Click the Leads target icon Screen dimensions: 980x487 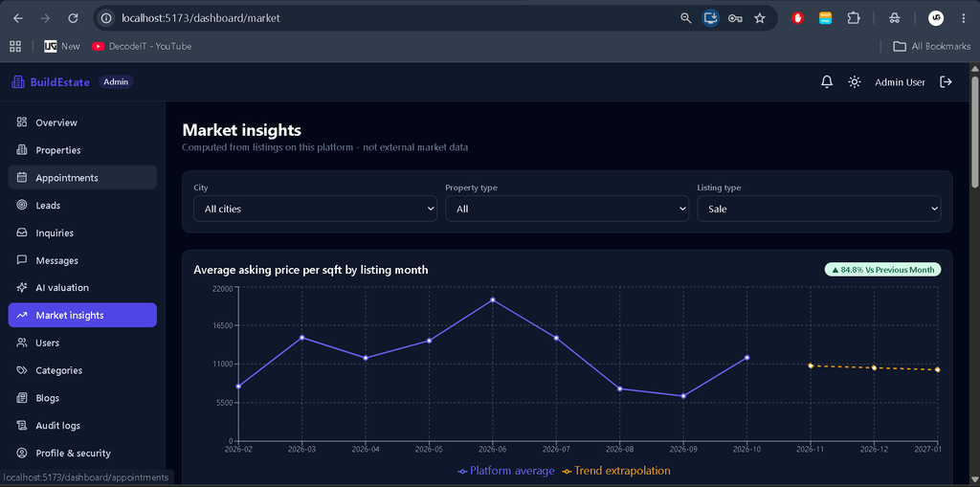[x=22, y=205]
